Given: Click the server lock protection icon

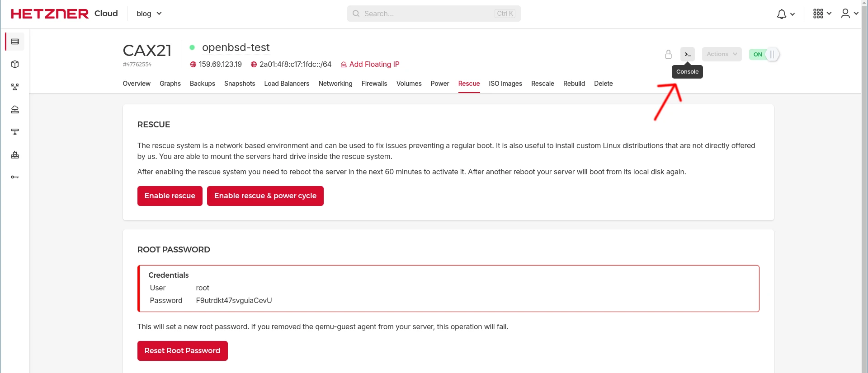Looking at the screenshot, I should coord(668,54).
